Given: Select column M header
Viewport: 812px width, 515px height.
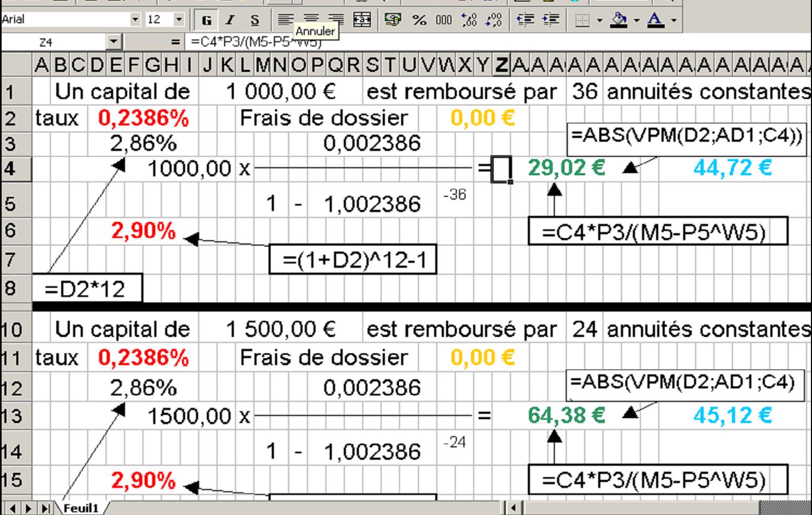Looking at the screenshot, I should 263,65.
